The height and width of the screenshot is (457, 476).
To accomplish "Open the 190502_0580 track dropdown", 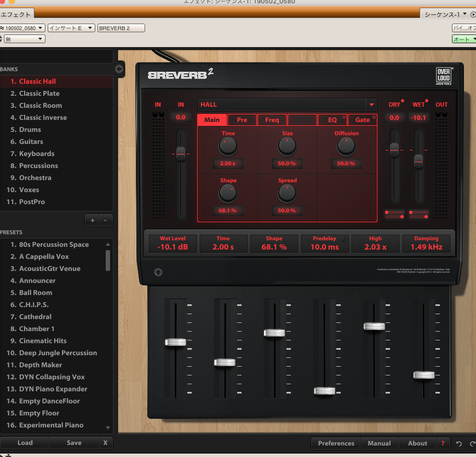I will click(x=22, y=28).
